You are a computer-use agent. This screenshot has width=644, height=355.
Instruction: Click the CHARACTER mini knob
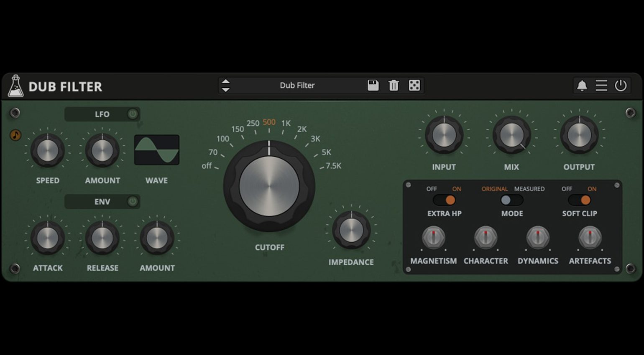point(486,237)
